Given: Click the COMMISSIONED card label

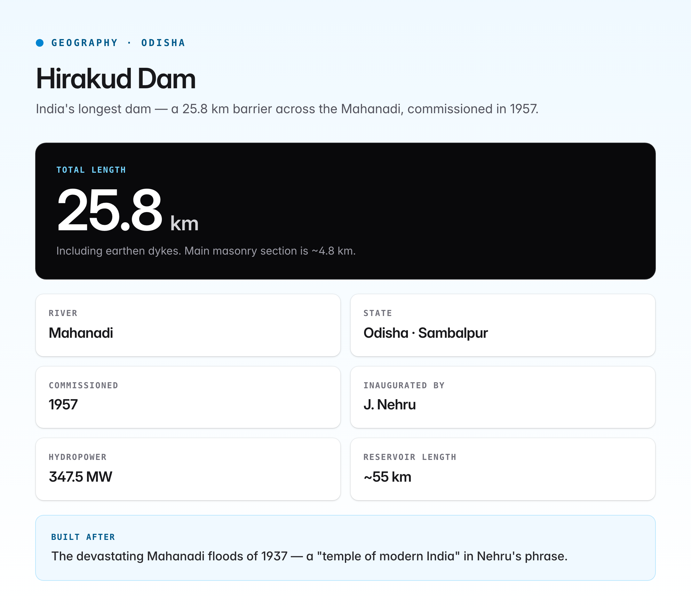Looking at the screenshot, I should click(x=83, y=385).
